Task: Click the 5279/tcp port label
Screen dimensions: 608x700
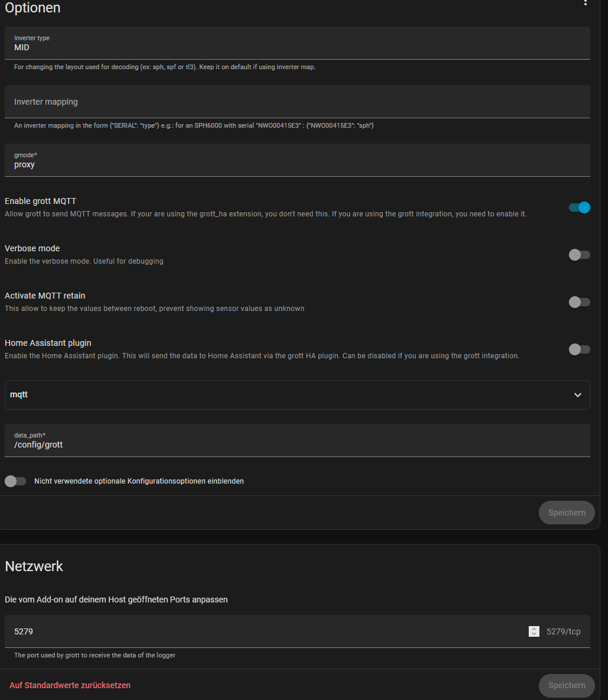Action: point(564,631)
